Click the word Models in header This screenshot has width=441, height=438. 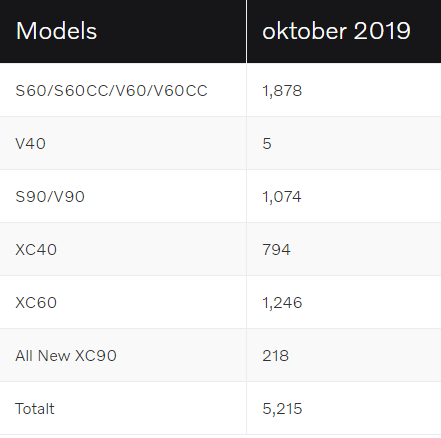tap(56, 31)
